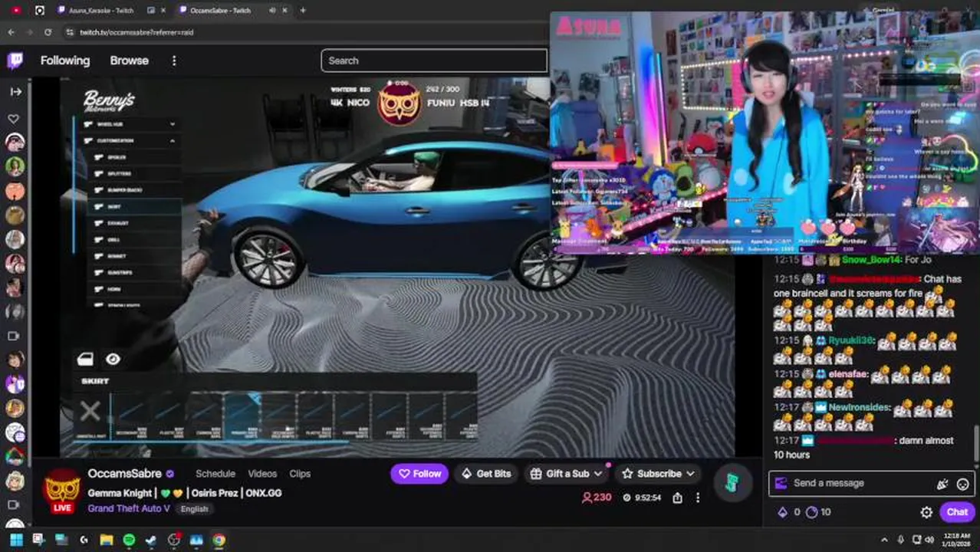Open the Gift a Sub dropdown

567,474
